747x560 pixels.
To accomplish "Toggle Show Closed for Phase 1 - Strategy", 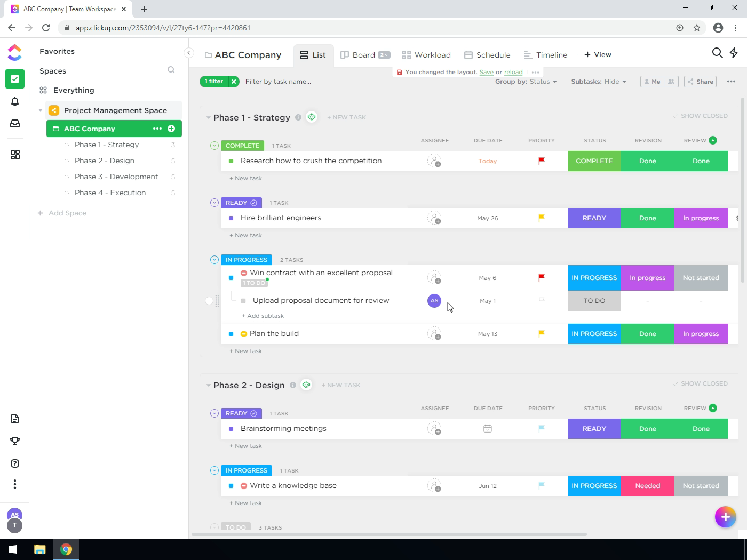I will pos(700,116).
